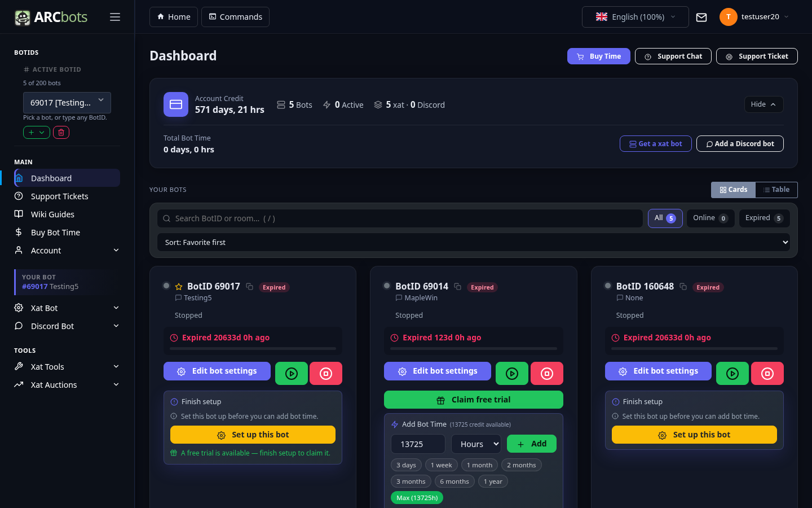Click the Account Credit card icon
Viewport: 812px width, 508px height.
tap(176, 104)
